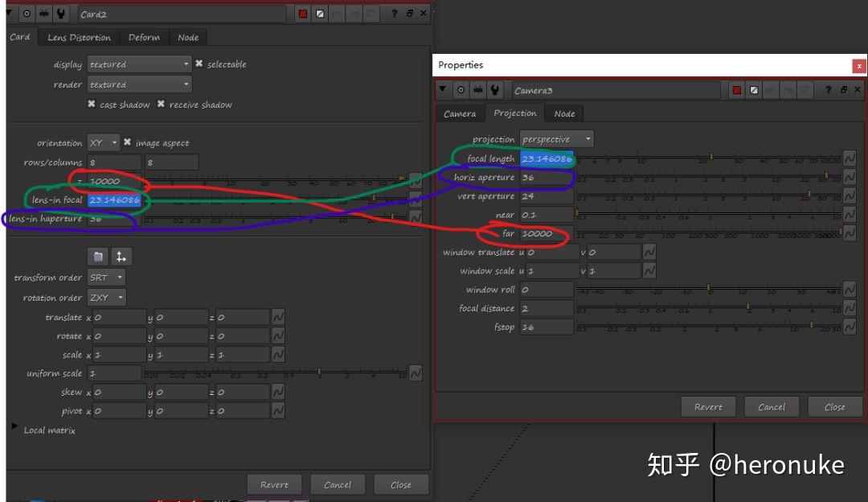Image resolution: width=868 pixels, height=502 pixels.
Task: Switch to the Deform tab
Action: coord(144,37)
